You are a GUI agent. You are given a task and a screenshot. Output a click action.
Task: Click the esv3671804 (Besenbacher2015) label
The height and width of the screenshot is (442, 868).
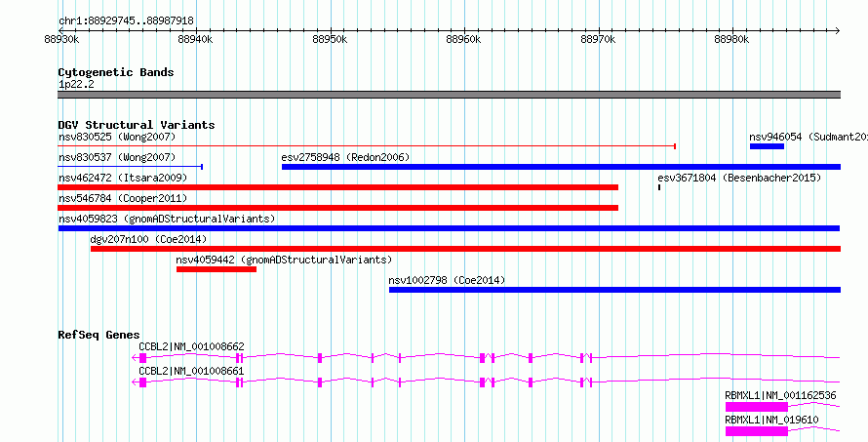[739, 178]
